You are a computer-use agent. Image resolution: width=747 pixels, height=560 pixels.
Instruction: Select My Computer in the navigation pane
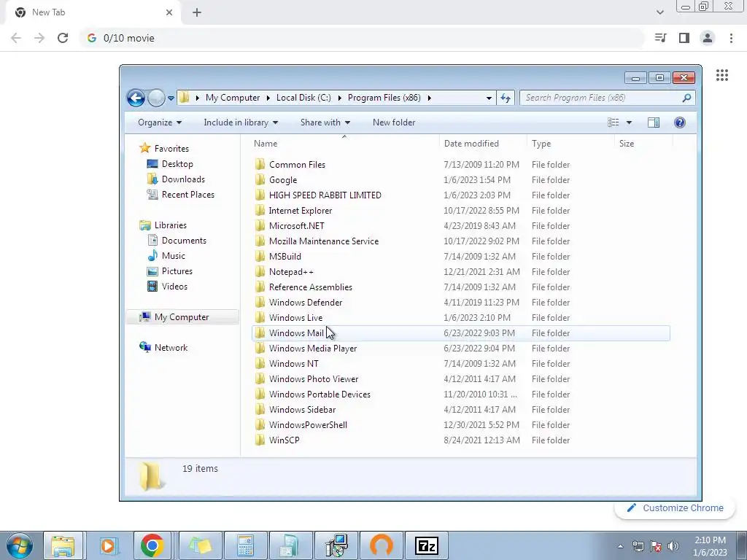click(182, 317)
